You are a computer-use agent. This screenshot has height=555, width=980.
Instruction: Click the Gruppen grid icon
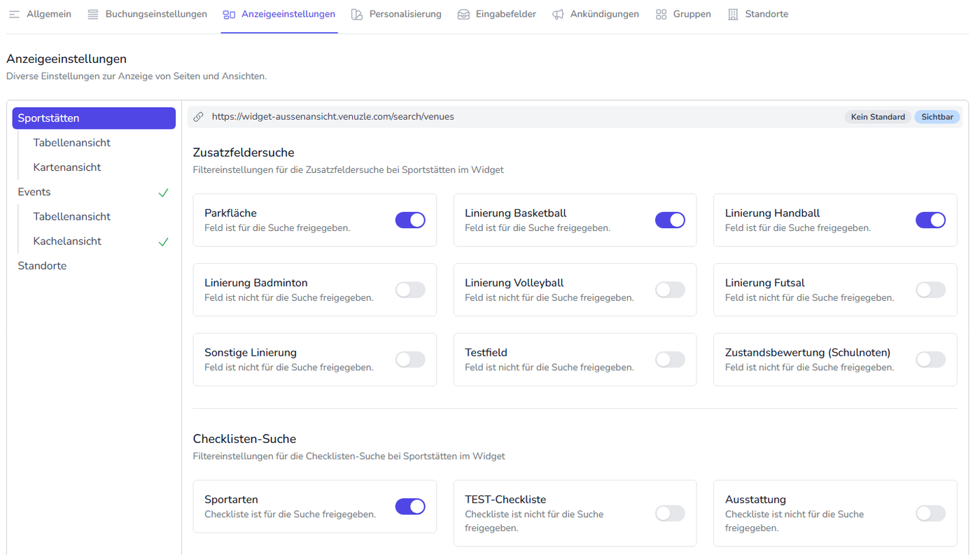[x=661, y=15]
